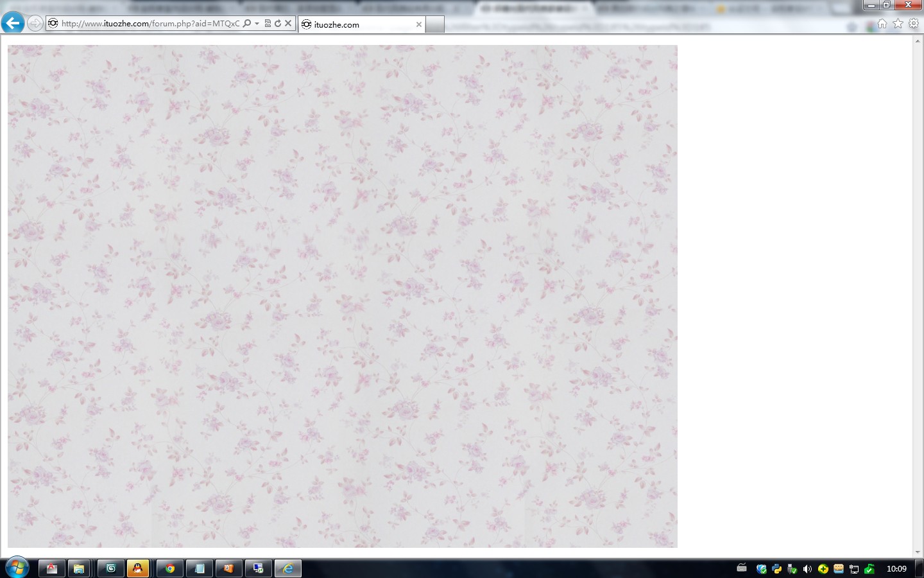Restore down the Internet Explorer window
This screenshot has width=924, height=578.
point(886,4)
